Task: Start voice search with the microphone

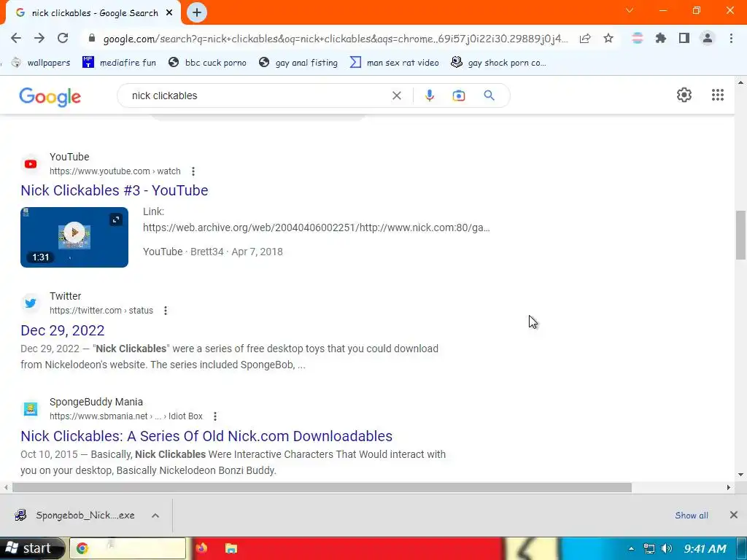Action: coord(429,96)
